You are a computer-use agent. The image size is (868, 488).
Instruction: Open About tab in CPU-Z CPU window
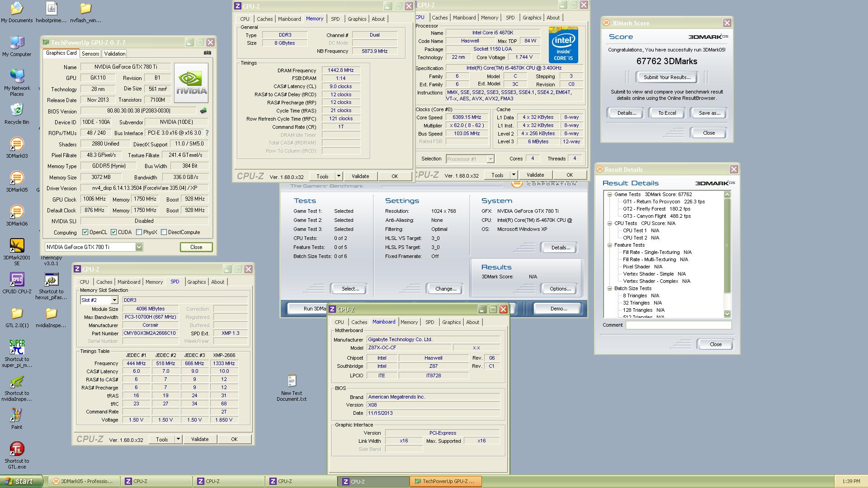[553, 18]
